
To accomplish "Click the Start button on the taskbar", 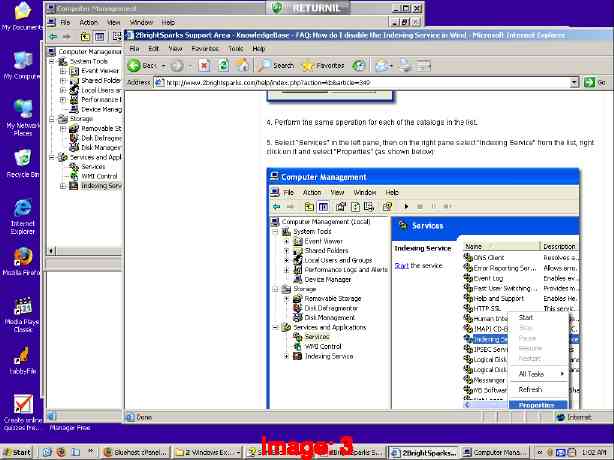I will point(17,452).
